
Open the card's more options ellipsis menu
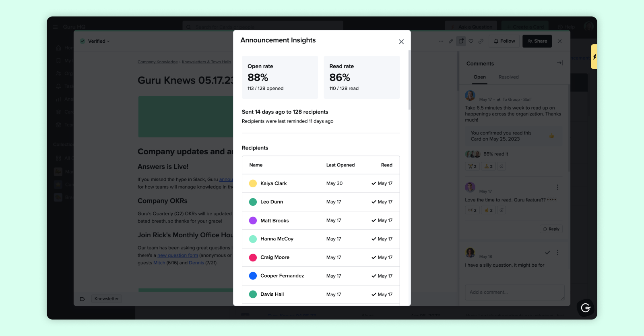pyautogui.click(x=441, y=41)
